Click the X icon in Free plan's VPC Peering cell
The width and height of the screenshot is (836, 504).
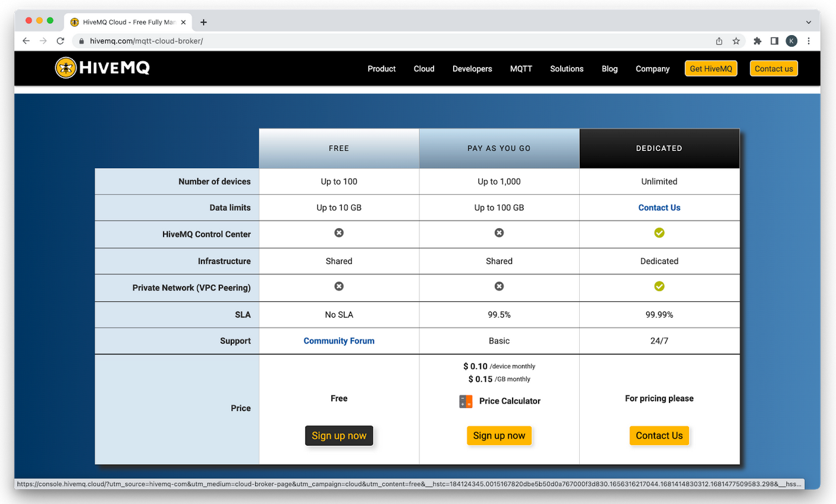339,286
